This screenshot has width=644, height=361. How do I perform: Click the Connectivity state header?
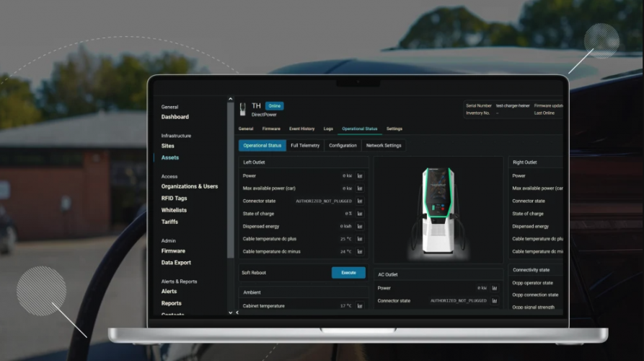(536, 270)
